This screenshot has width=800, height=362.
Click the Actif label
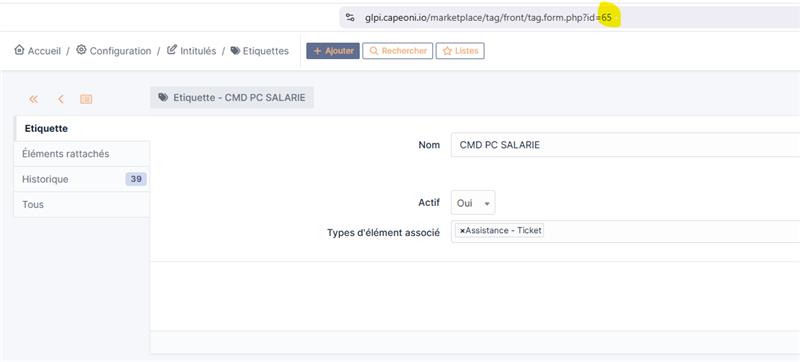coord(429,202)
